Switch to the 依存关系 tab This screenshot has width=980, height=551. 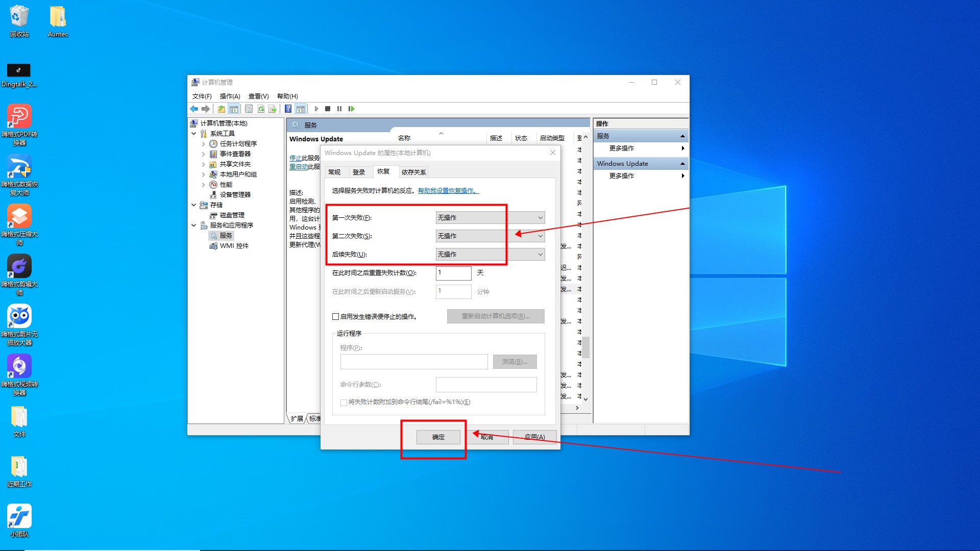pos(413,172)
